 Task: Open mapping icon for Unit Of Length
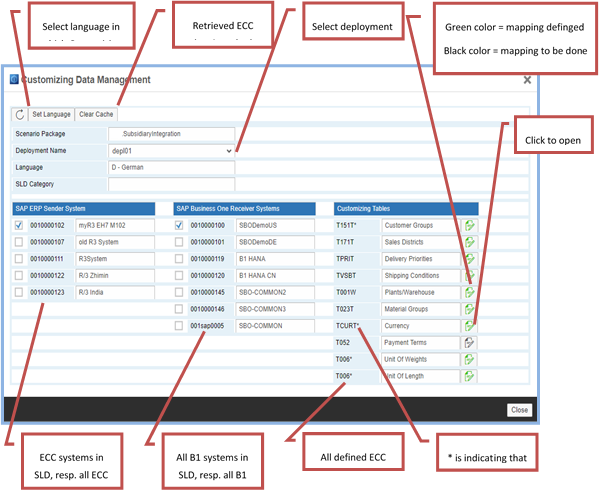(470, 376)
